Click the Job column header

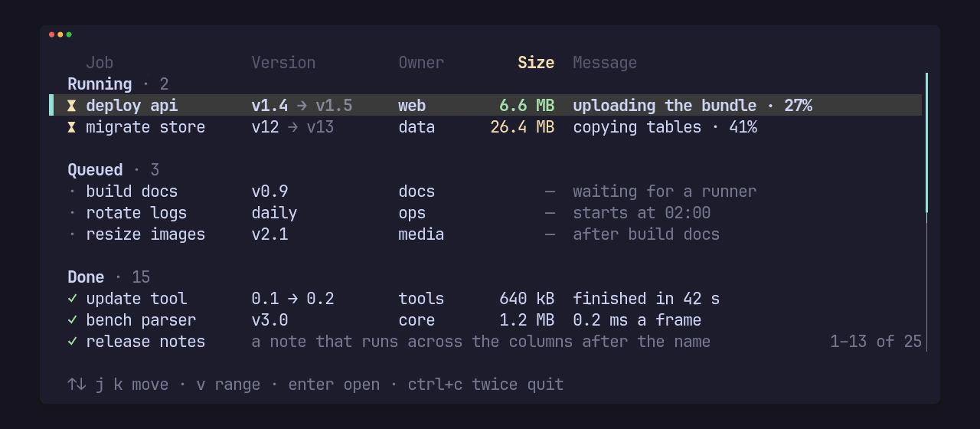(x=100, y=63)
